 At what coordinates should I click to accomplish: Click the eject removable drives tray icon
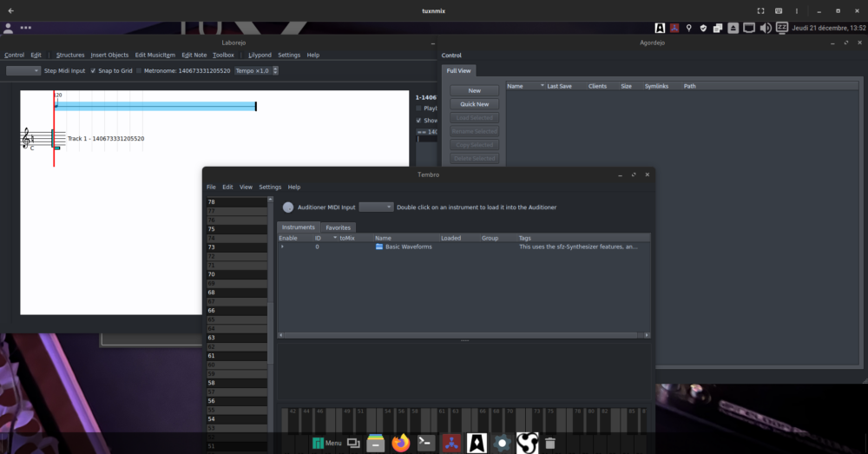point(733,28)
